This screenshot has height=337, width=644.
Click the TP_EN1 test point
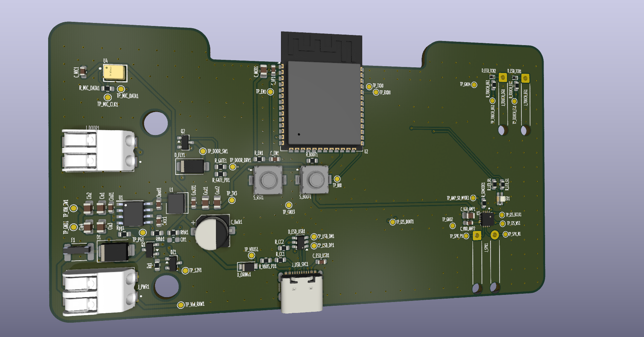click(270, 91)
